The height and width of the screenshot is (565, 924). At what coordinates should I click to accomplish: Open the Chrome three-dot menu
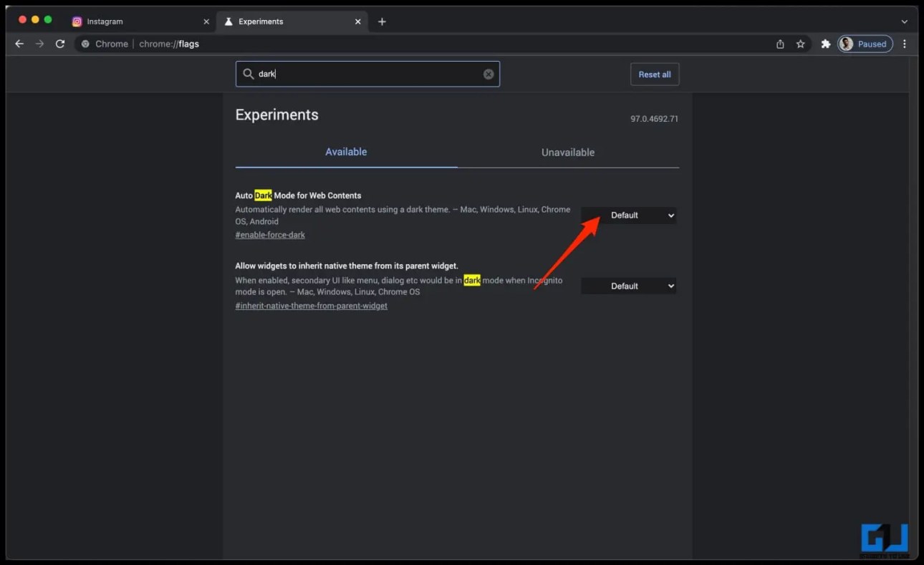click(x=905, y=44)
